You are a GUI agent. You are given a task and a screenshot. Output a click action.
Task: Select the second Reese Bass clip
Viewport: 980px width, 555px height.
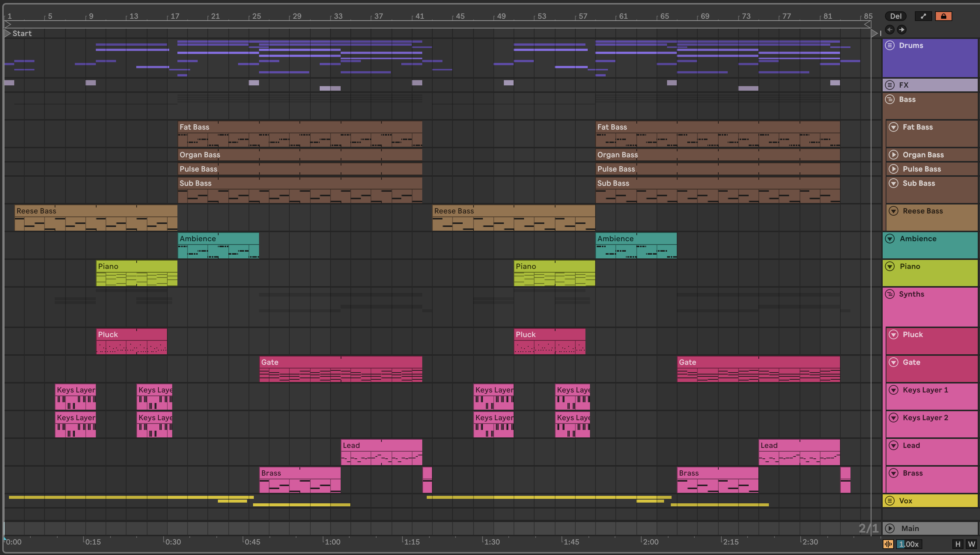coord(514,218)
